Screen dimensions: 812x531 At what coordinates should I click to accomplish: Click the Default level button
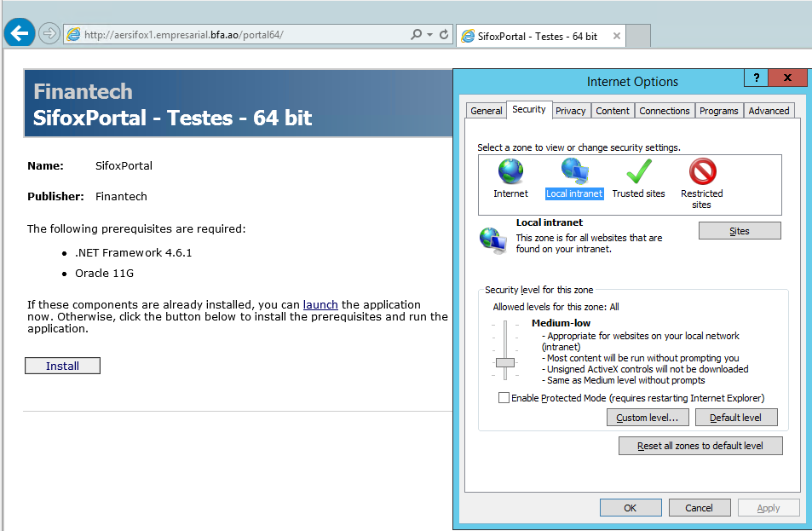[736, 418]
